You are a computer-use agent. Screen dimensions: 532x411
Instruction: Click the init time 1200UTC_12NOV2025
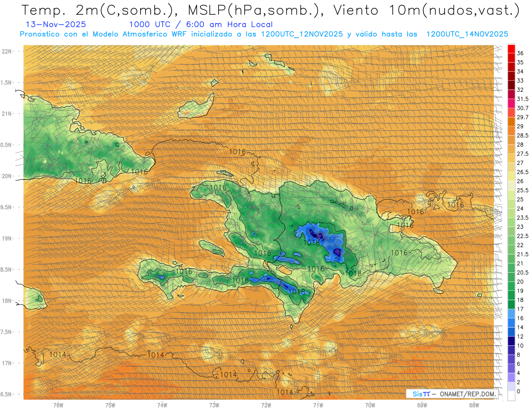point(301,34)
